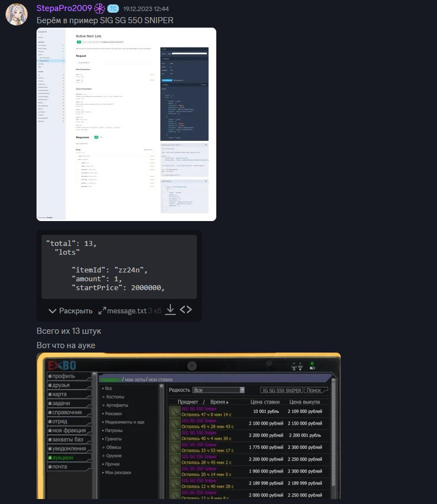Click the 2 189 999 рублей buyout price
The height and width of the screenshot is (504, 437).
pyautogui.click(x=305, y=483)
